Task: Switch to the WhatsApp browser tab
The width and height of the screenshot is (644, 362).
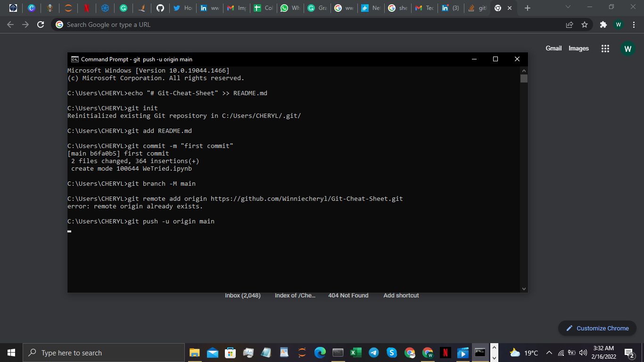Action: pyautogui.click(x=290, y=8)
